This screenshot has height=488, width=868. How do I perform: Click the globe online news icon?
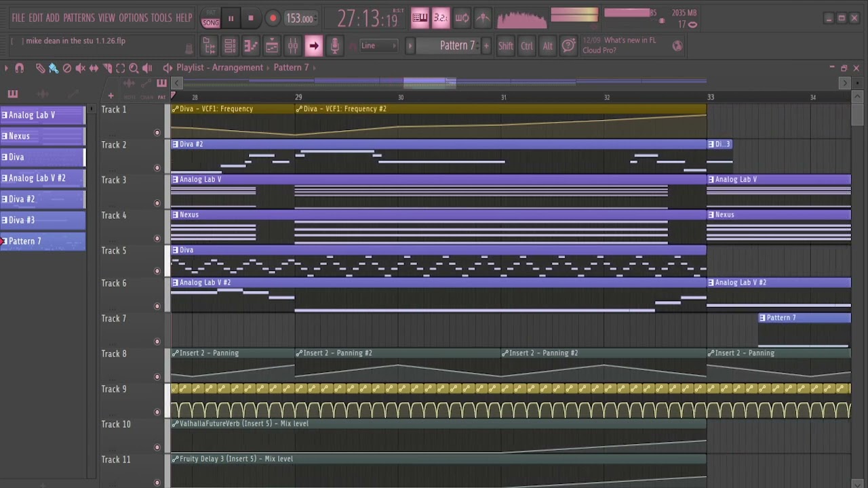[677, 46]
